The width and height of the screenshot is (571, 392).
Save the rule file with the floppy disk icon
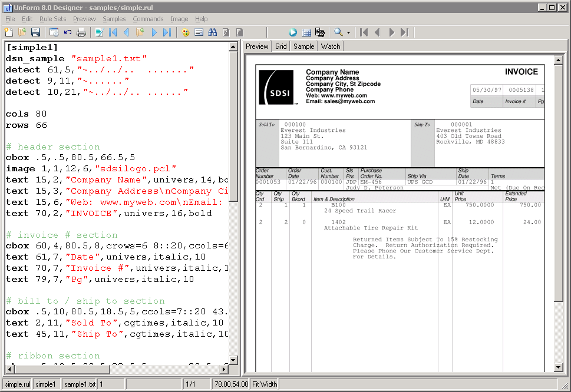point(35,32)
